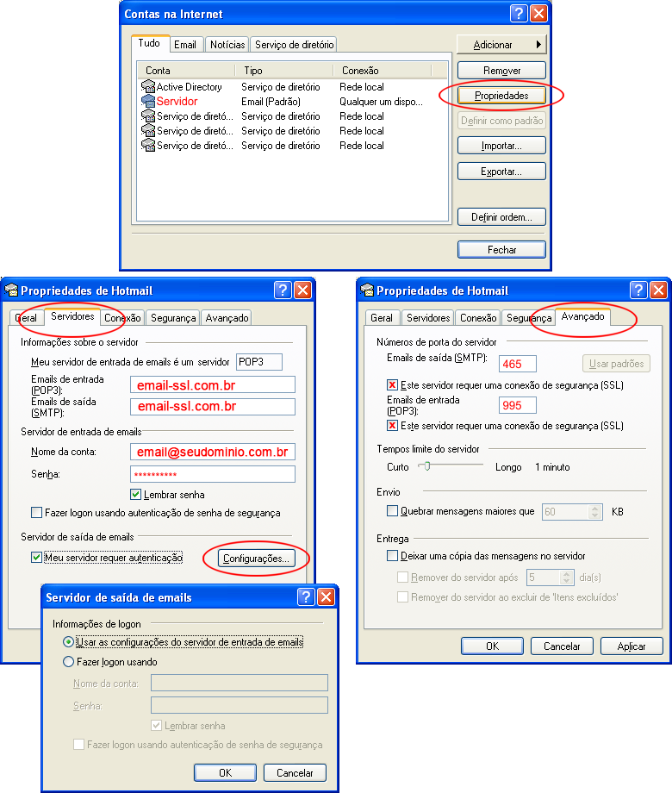
Task: Toggle Lembrar senha checkbox in Servidores tab
Action: tap(135, 494)
